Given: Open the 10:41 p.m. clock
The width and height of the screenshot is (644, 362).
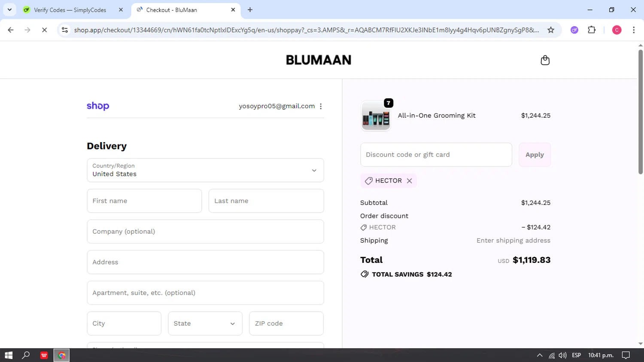Looking at the screenshot, I should click(x=601, y=355).
